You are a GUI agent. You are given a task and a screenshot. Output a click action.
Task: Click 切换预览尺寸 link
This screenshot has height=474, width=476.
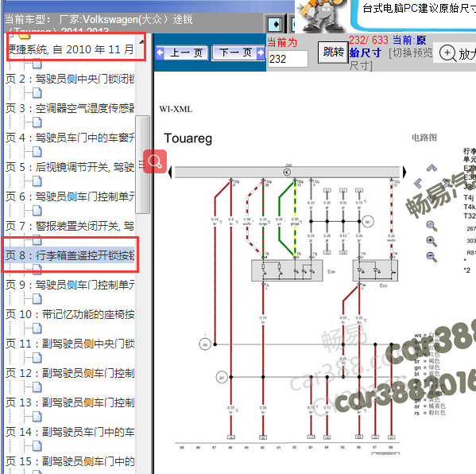[391, 59]
